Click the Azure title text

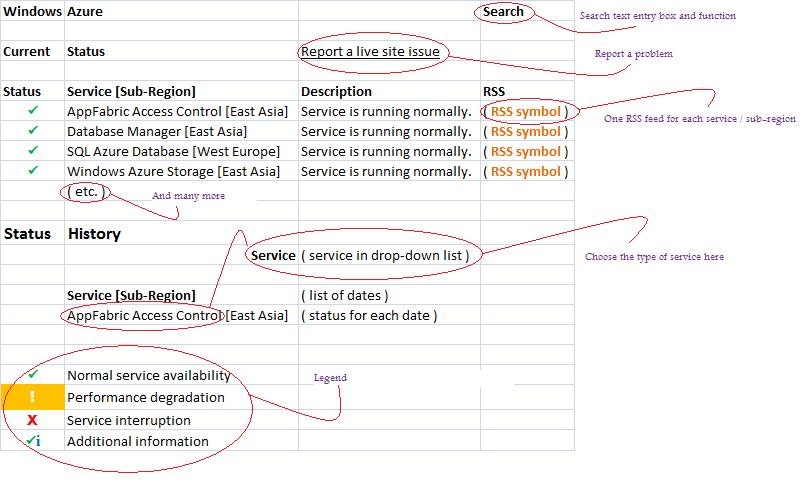pos(85,11)
